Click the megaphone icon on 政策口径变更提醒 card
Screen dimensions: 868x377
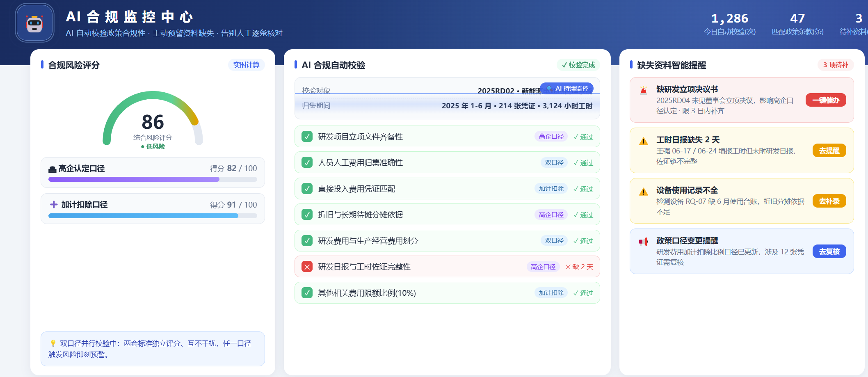[x=644, y=242]
